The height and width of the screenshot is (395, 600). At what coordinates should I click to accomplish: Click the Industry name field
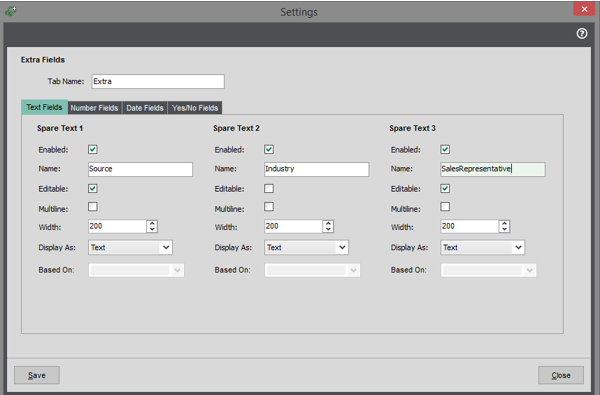click(317, 169)
